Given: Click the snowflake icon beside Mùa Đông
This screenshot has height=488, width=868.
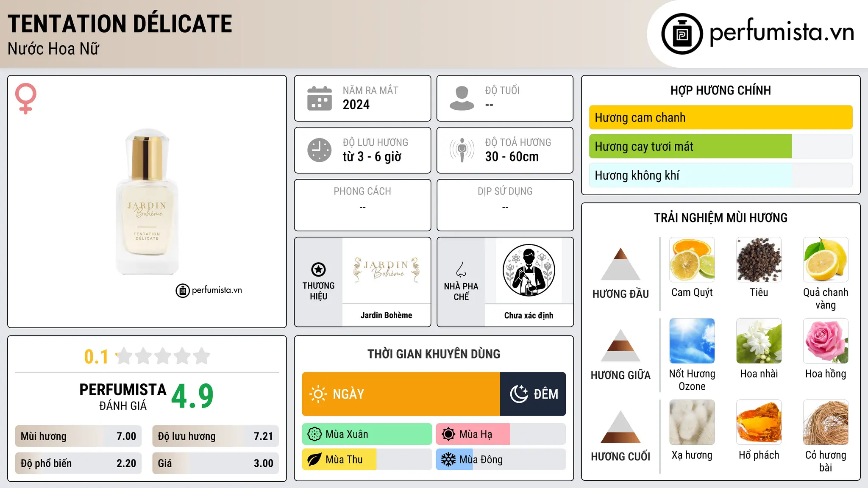Looking at the screenshot, I should tap(448, 460).
